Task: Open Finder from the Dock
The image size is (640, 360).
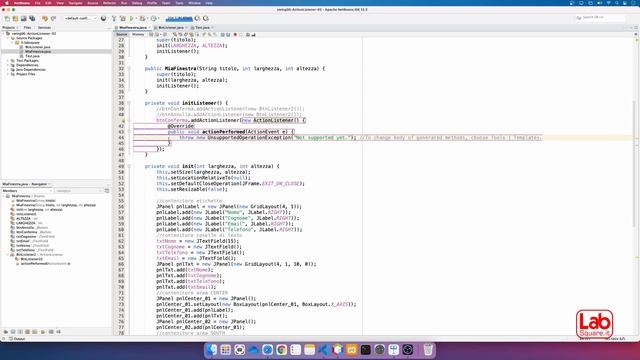Action: [x=211, y=350]
